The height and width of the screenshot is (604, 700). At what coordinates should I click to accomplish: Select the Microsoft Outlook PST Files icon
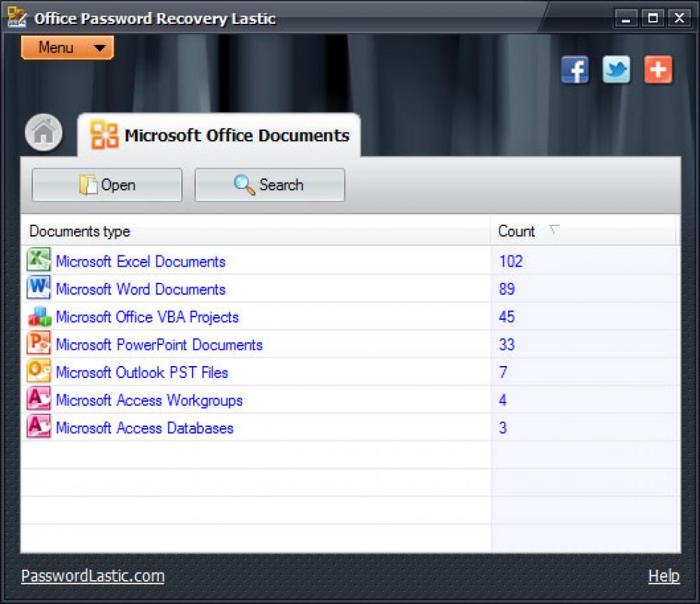38,372
